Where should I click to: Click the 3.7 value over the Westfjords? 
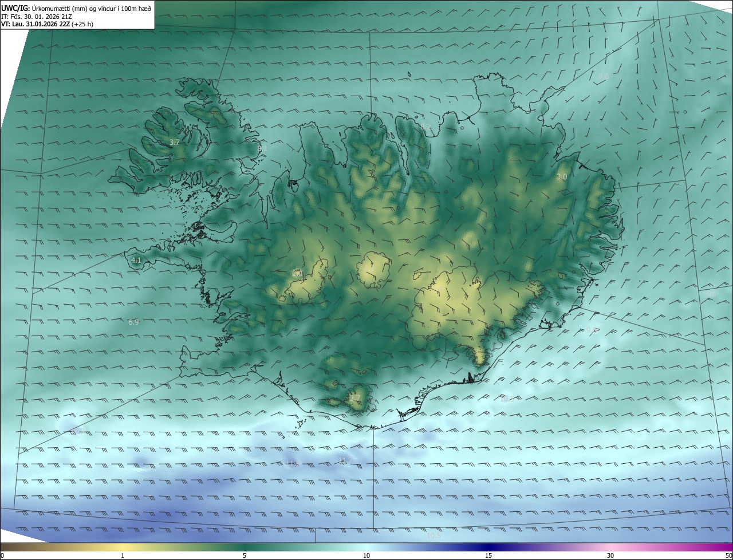tap(175, 142)
